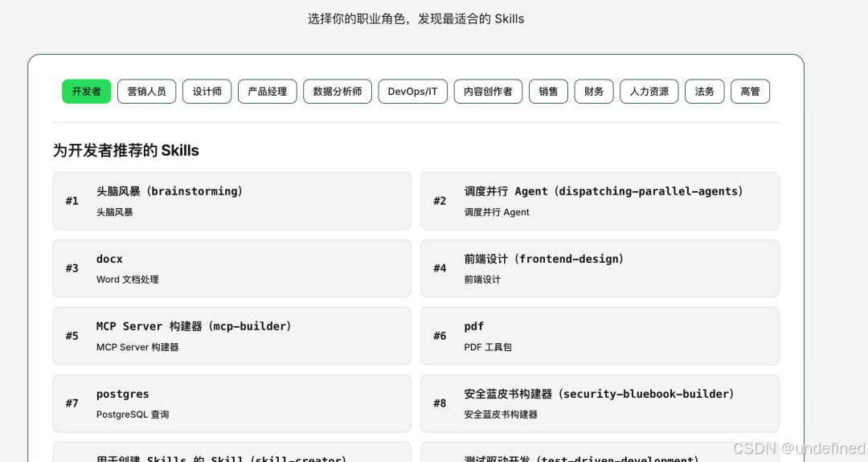Select the 数据分析师 role tab
This screenshot has width=868, height=462.
[338, 92]
